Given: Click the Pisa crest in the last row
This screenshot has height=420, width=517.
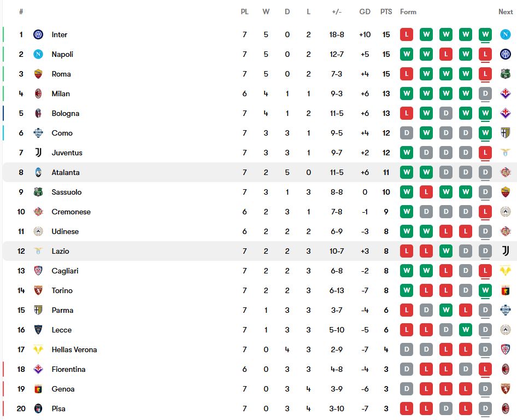Looking at the screenshot, I should pyautogui.click(x=38, y=409).
